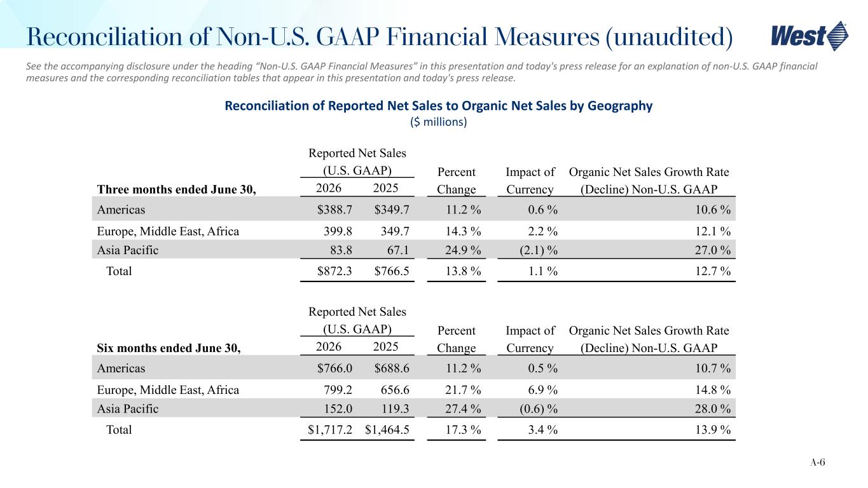
Task: Select the italic disclosure note paragraph
Action: point(422,72)
